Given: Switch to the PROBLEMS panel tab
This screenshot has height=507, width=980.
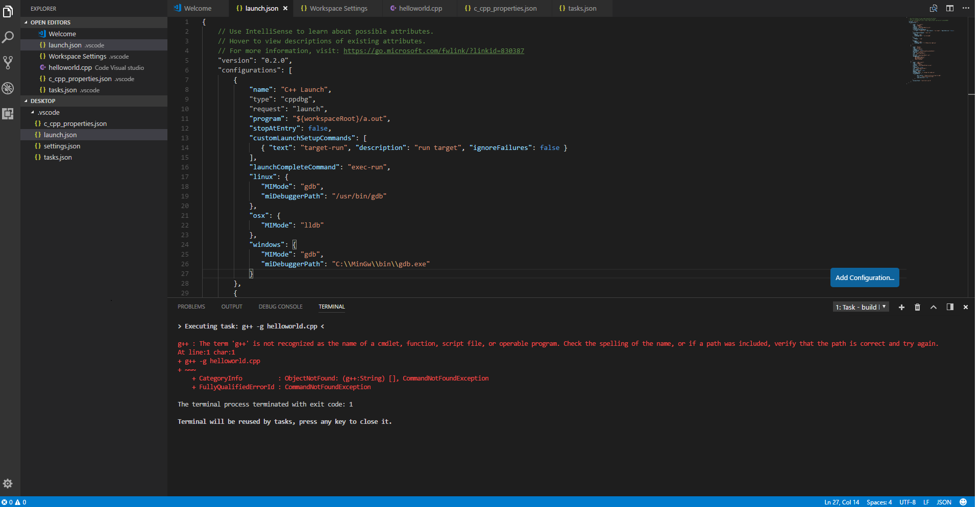Looking at the screenshot, I should click(x=191, y=306).
